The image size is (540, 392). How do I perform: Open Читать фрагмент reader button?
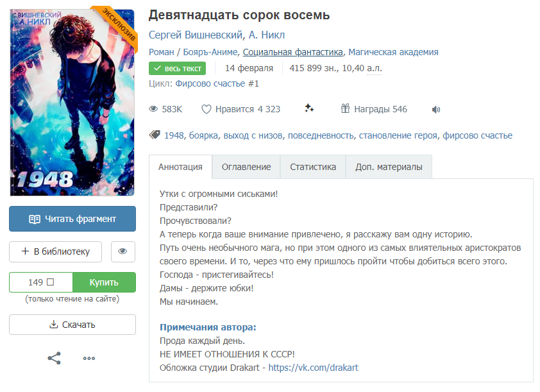coord(72,219)
